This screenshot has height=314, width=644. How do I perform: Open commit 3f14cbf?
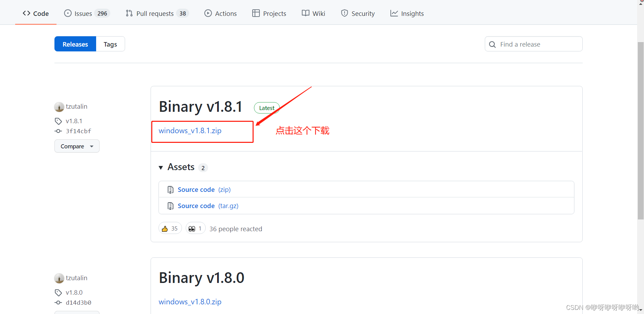click(79, 131)
